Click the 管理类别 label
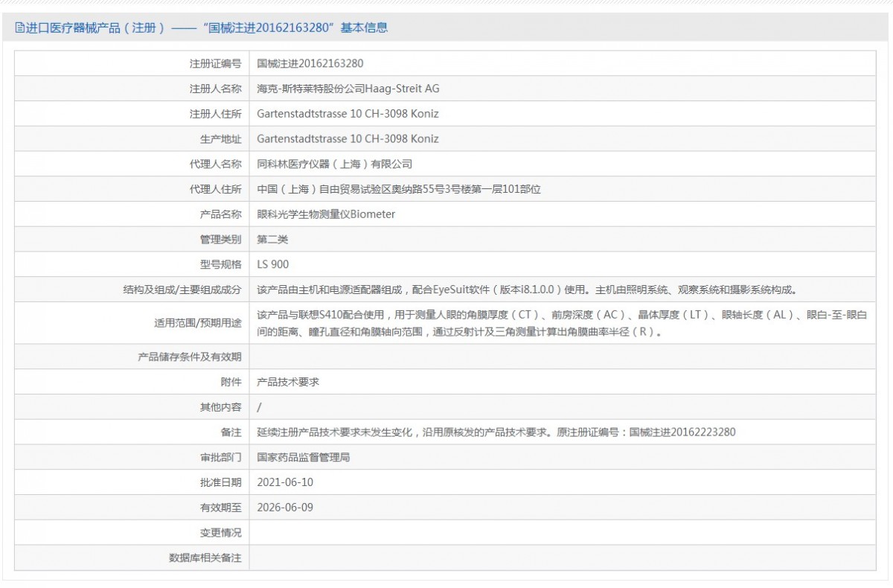The width and height of the screenshot is (893, 588). point(221,240)
